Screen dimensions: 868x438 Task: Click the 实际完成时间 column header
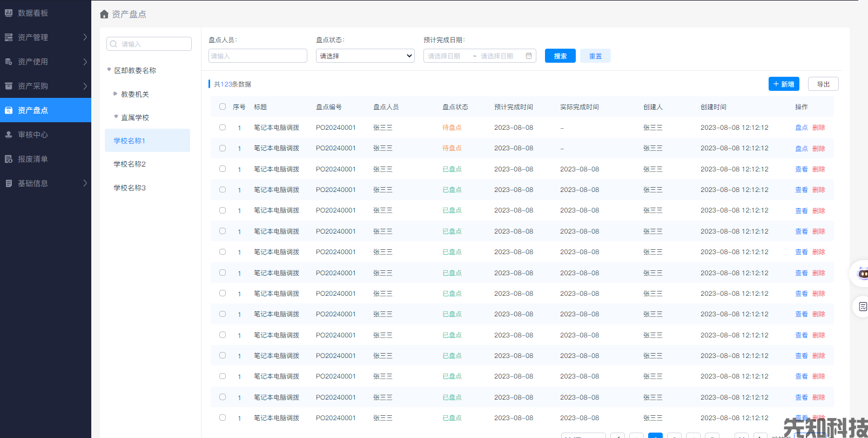coord(580,107)
